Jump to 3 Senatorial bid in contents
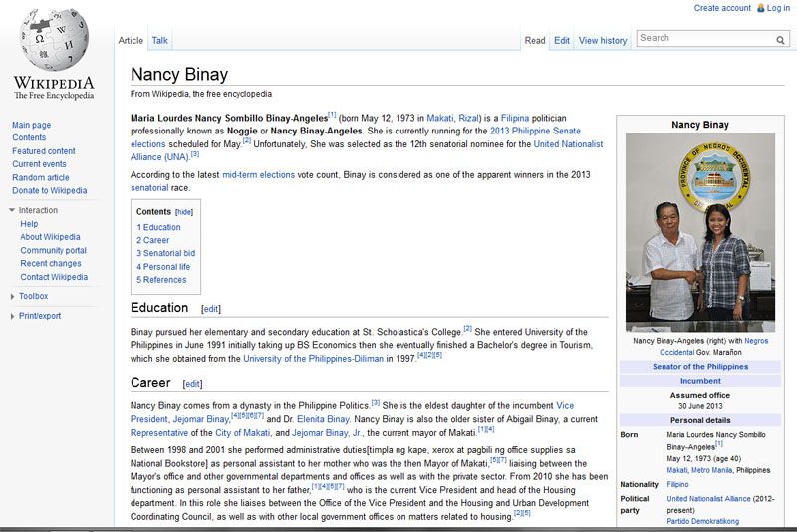This screenshot has height=532, width=797. tap(165, 253)
